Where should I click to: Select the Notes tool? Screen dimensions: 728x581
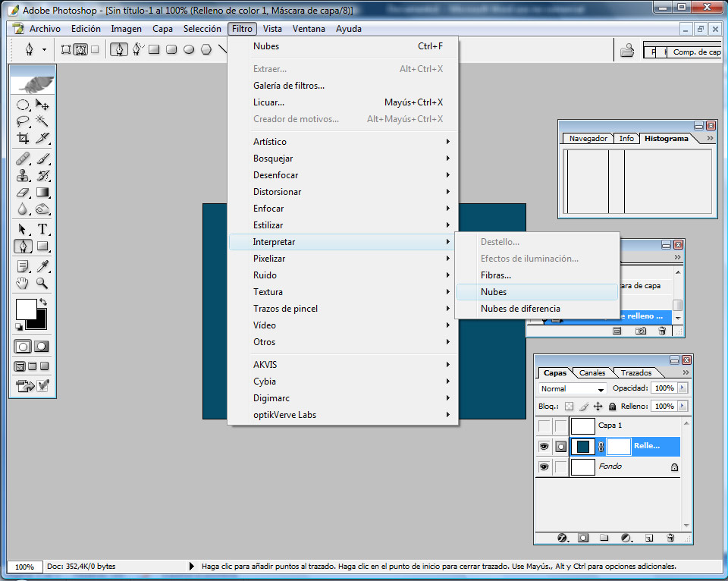point(23,266)
